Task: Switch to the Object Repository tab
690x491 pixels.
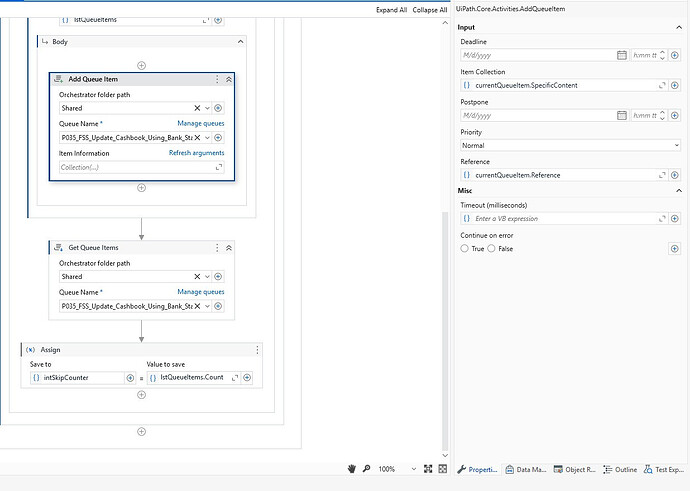Action: coord(574,469)
